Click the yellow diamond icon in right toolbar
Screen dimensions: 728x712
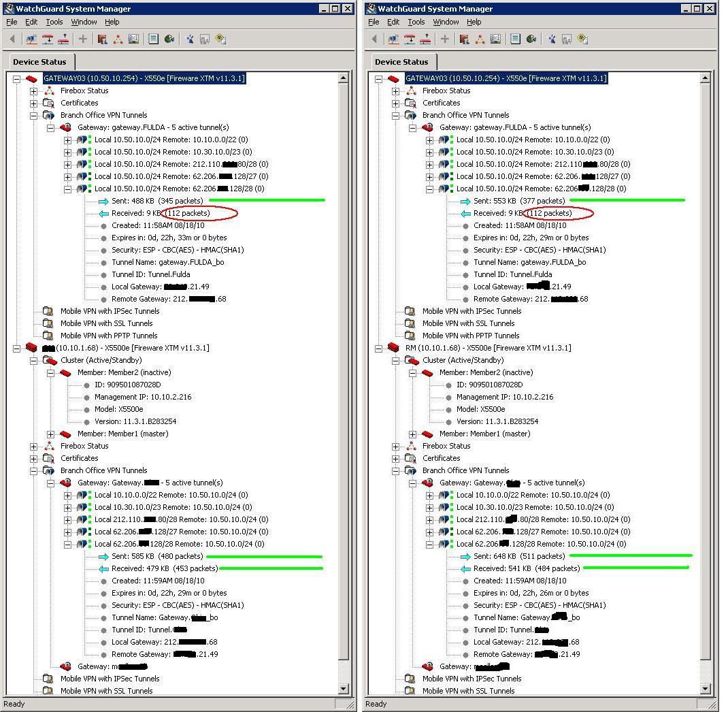pos(582,39)
